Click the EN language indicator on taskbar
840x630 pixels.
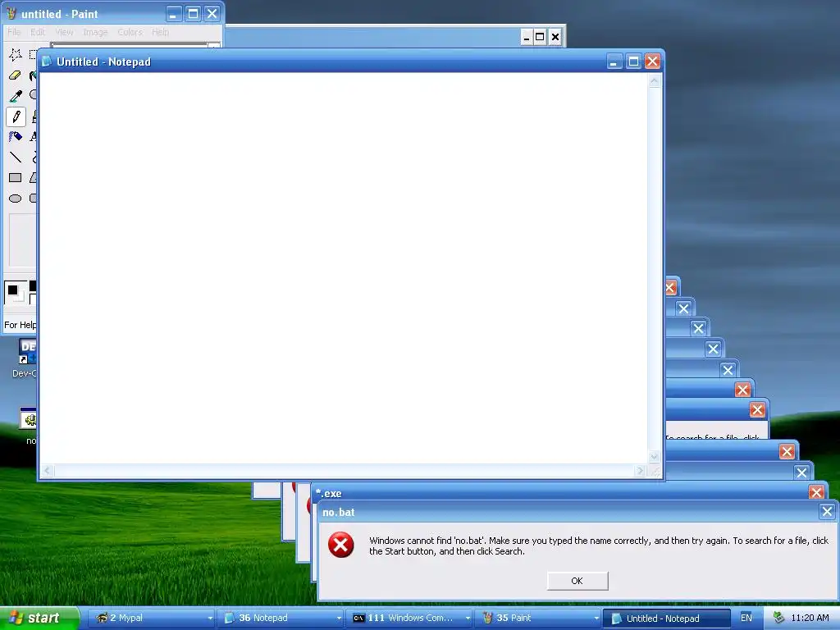click(x=746, y=618)
